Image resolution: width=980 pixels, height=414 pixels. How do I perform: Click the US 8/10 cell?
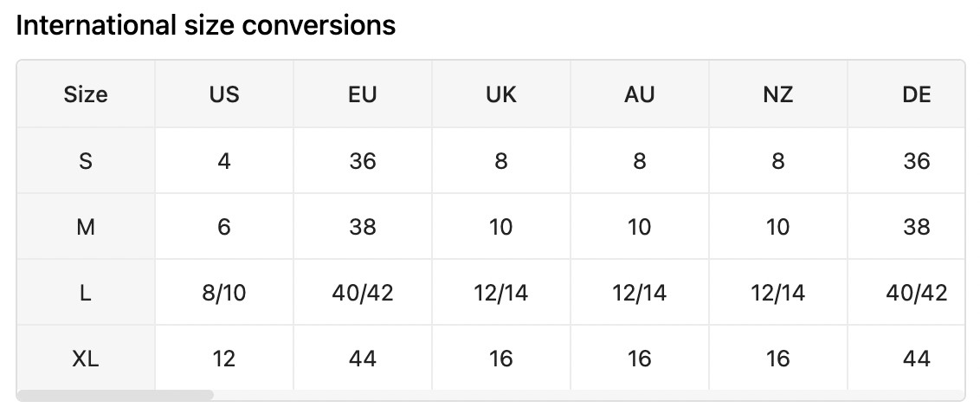coord(224,293)
